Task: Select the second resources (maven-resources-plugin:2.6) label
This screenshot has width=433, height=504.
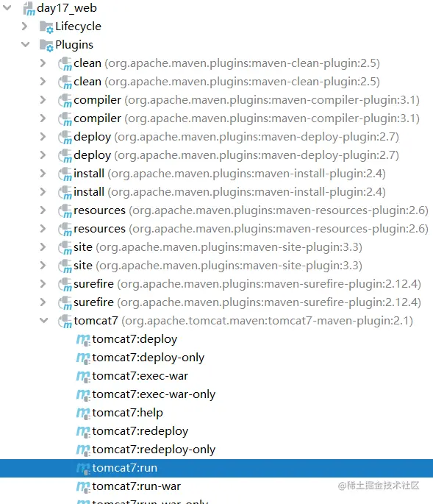Action: pos(251,229)
